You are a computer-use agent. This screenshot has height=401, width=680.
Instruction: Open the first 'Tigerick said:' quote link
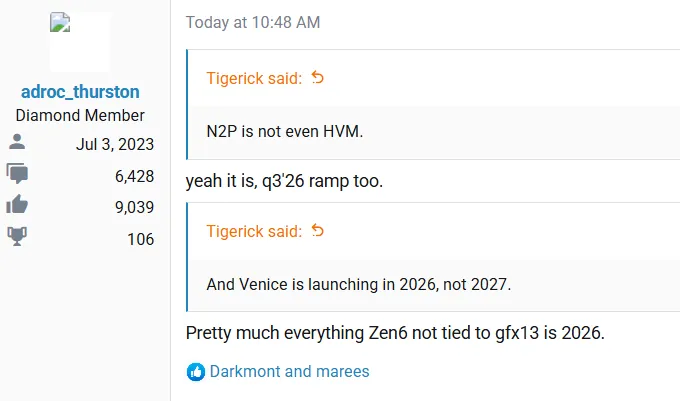click(x=254, y=78)
